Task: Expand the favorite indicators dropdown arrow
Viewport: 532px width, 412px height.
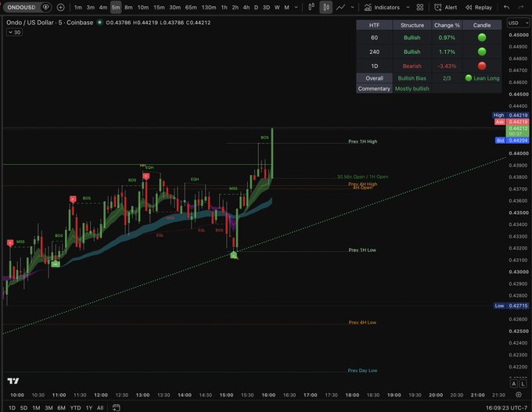Action: pos(408,7)
